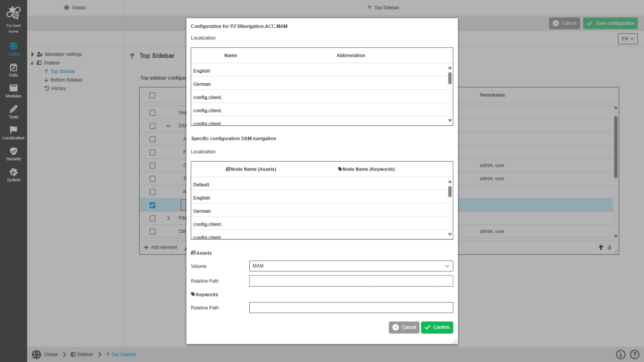The height and width of the screenshot is (362, 644).
Task: Open Localization flag icon in sidebar
Action: pos(13,130)
